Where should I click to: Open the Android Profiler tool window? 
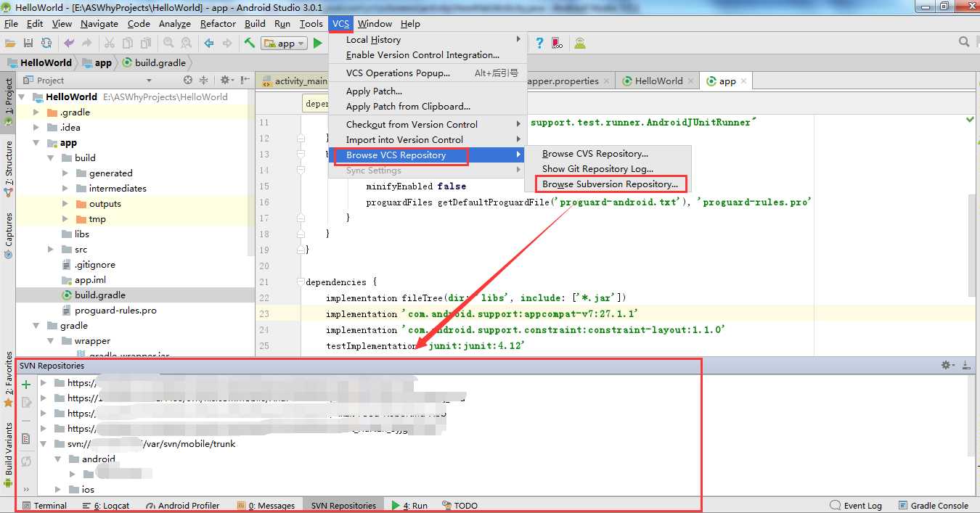[x=182, y=506]
